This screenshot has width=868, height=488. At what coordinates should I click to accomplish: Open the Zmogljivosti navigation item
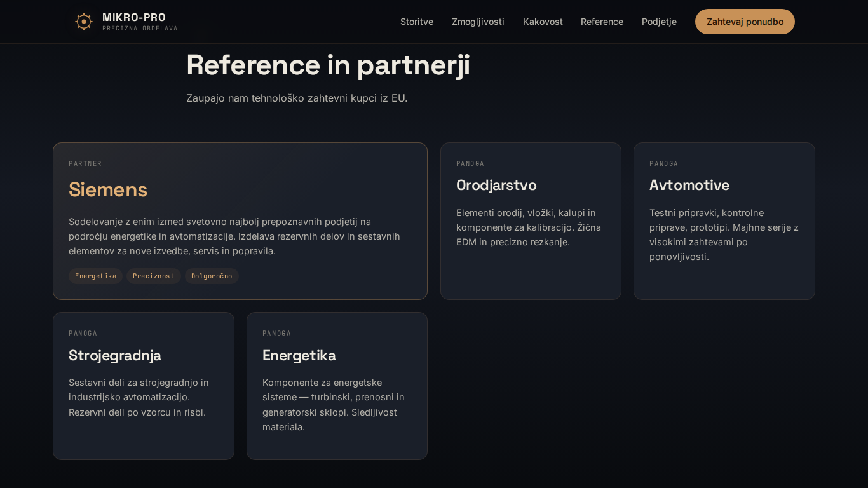pos(478,22)
